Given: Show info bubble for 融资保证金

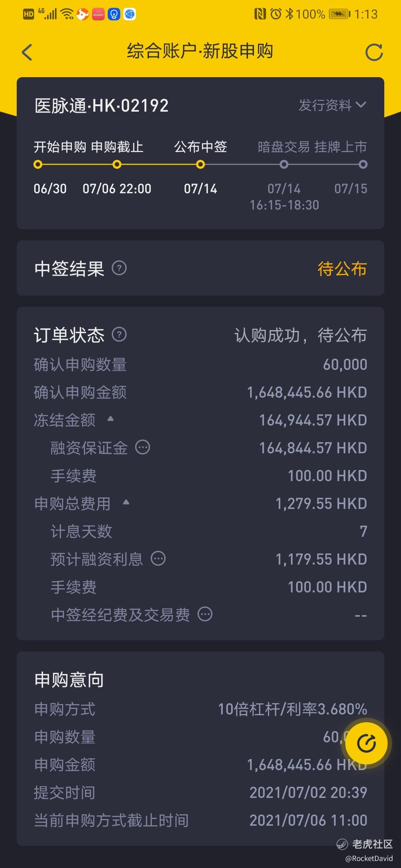Looking at the screenshot, I should (x=143, y=447).
